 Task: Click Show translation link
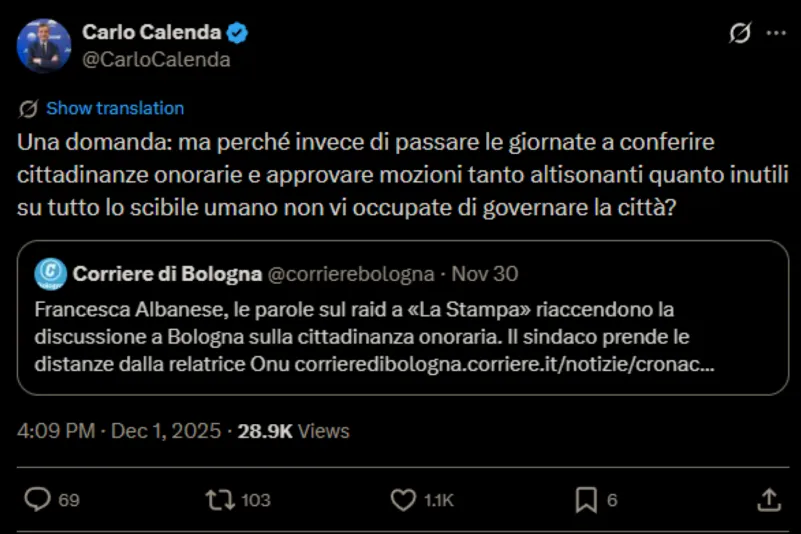(115, 108)
